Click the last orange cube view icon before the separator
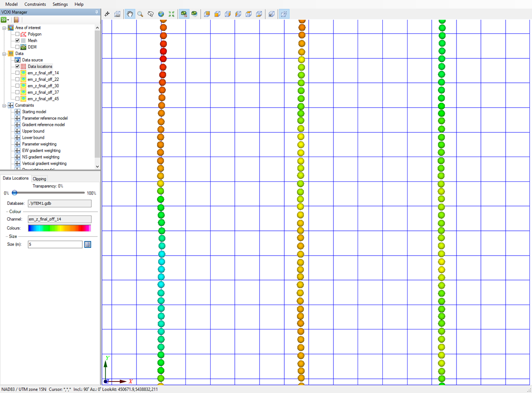Image resolution: width=532 pixels, height=393 pixels. [x=259, y=14]
